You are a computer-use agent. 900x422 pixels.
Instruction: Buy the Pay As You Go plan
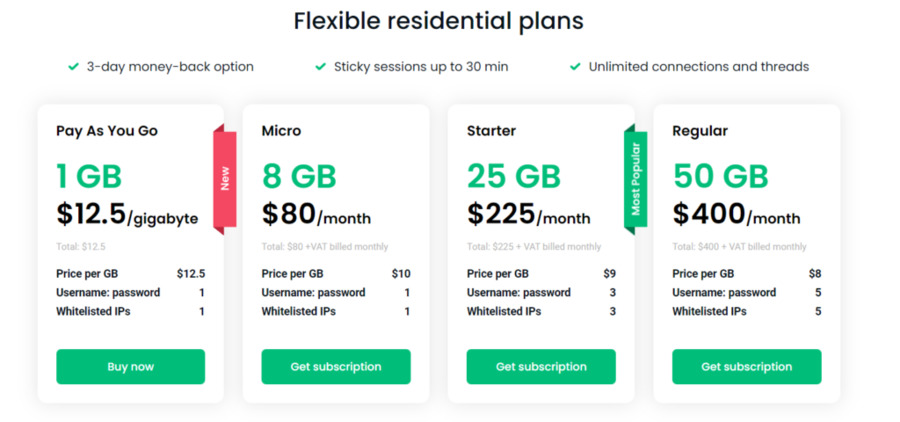click(x=130, y=366)
